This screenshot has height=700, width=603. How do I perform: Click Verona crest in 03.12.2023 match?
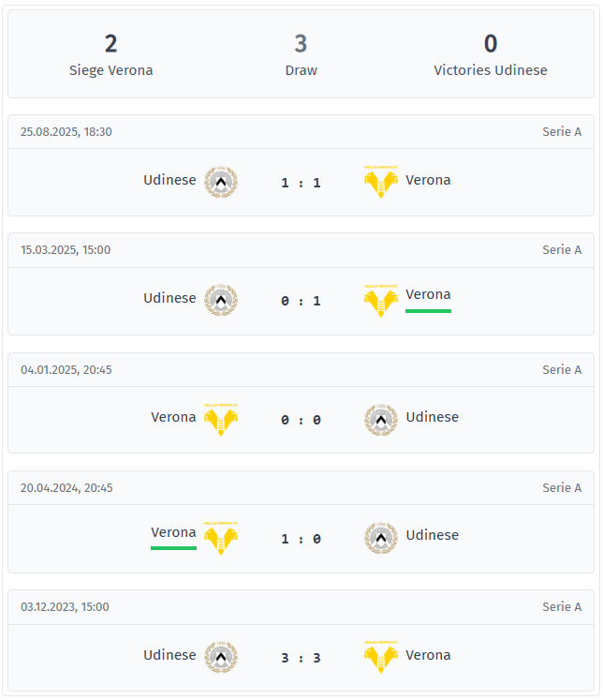point(380,656)
